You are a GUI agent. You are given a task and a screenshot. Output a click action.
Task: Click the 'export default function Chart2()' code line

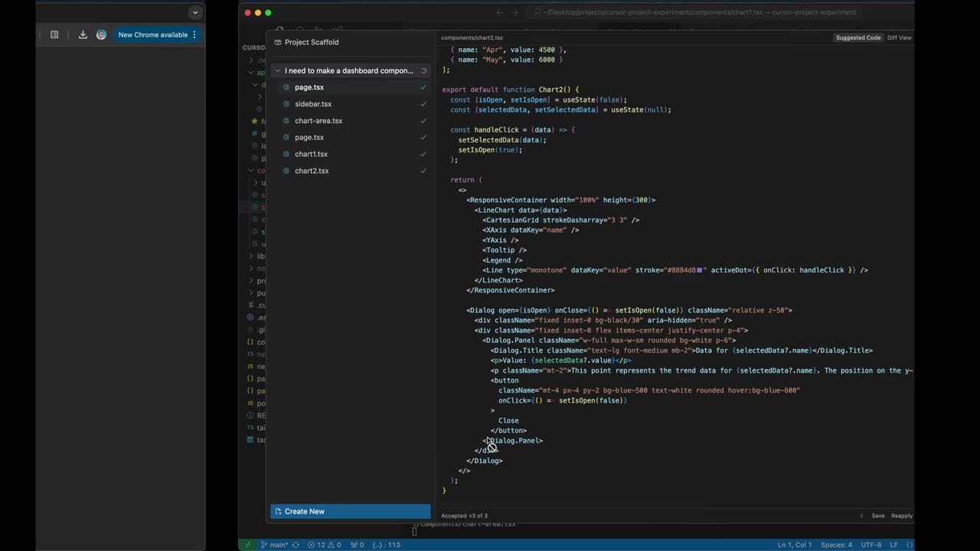[x=511, y=90]
